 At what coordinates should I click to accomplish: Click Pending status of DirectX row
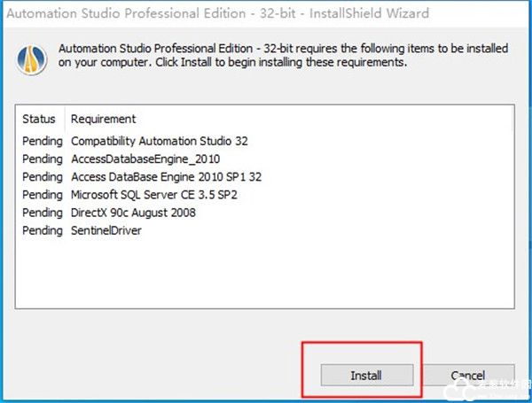(x=43, y=213)
